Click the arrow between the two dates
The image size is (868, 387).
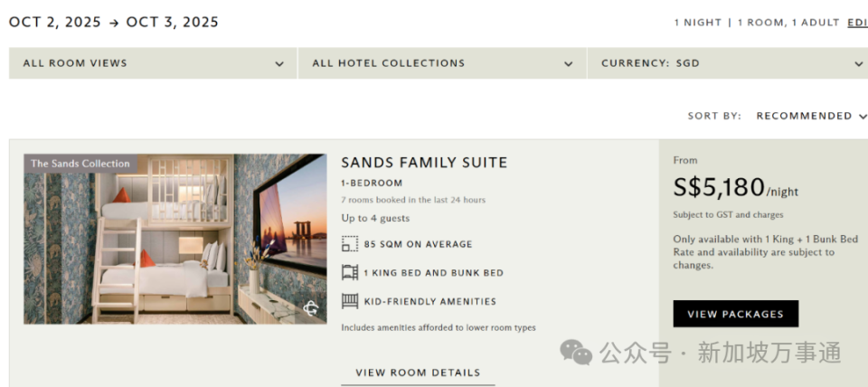(114, 23)
